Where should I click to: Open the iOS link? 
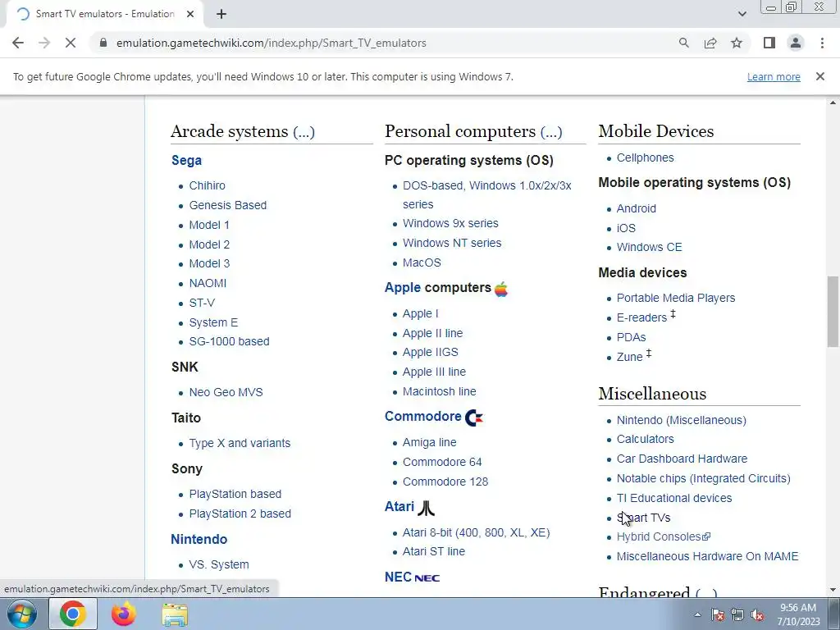point(626,228)
